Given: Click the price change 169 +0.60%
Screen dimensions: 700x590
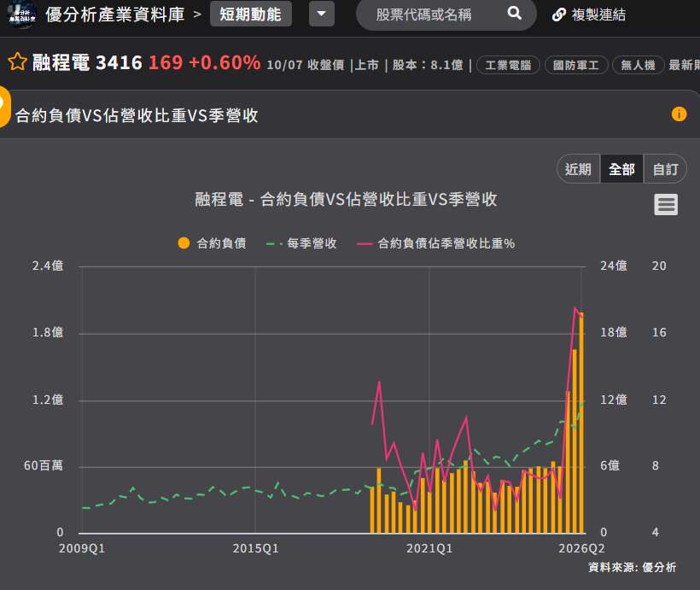Looking at the screenshot, I should (x=205, y=62).
